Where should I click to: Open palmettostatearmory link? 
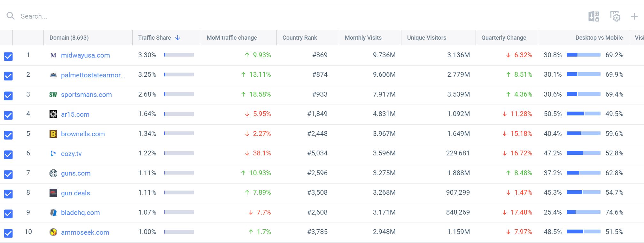(93, 75)
